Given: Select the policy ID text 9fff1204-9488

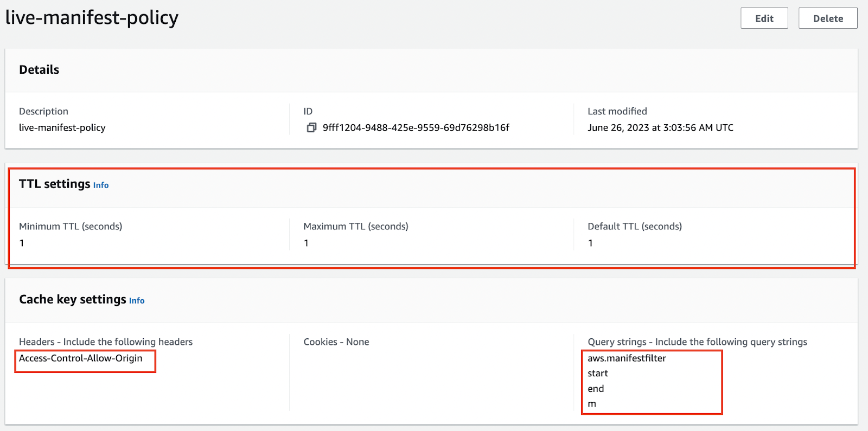Looking at the screenshot, I should tap(416, 128).
